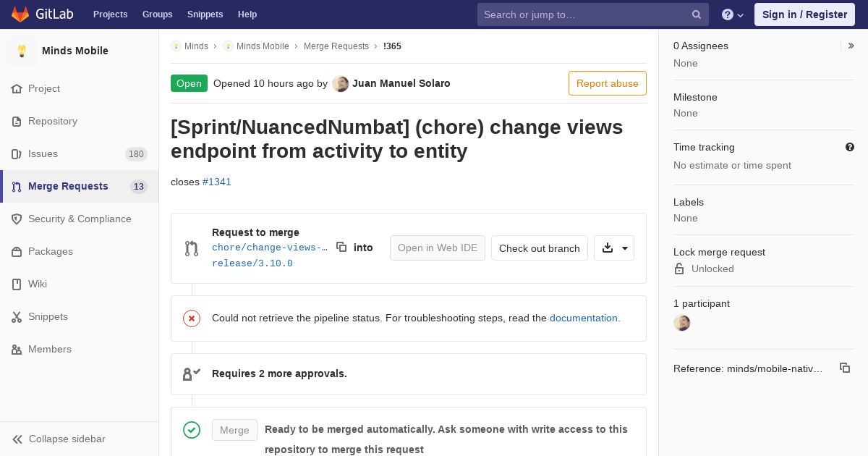Click the green Open status badge
868x456 pixels.
click(x=189, y=83)
